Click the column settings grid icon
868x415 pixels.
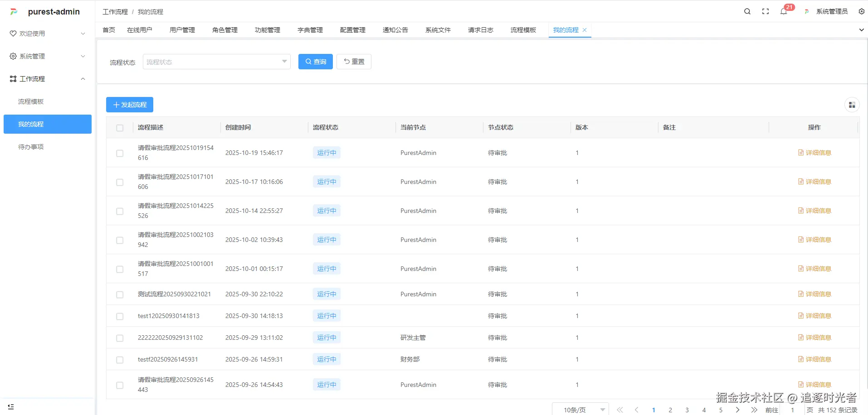852,105
